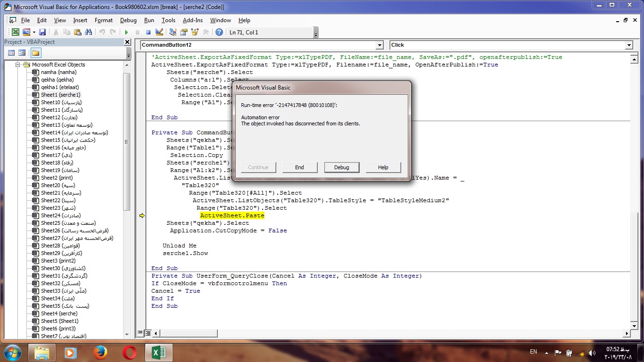The height and width of the screenshot is (362, 644).
Task: Click the blue Help question mark icon
Action: [x=219, y=32]
